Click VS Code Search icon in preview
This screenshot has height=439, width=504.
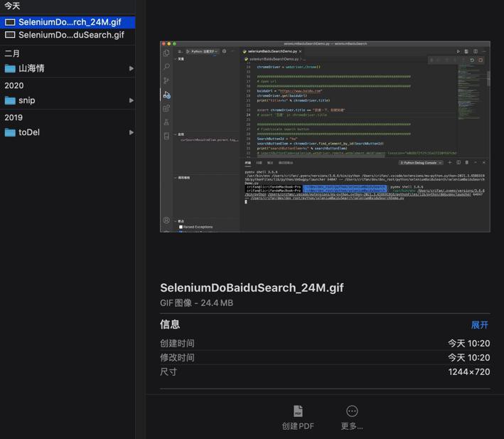point(166,67)
